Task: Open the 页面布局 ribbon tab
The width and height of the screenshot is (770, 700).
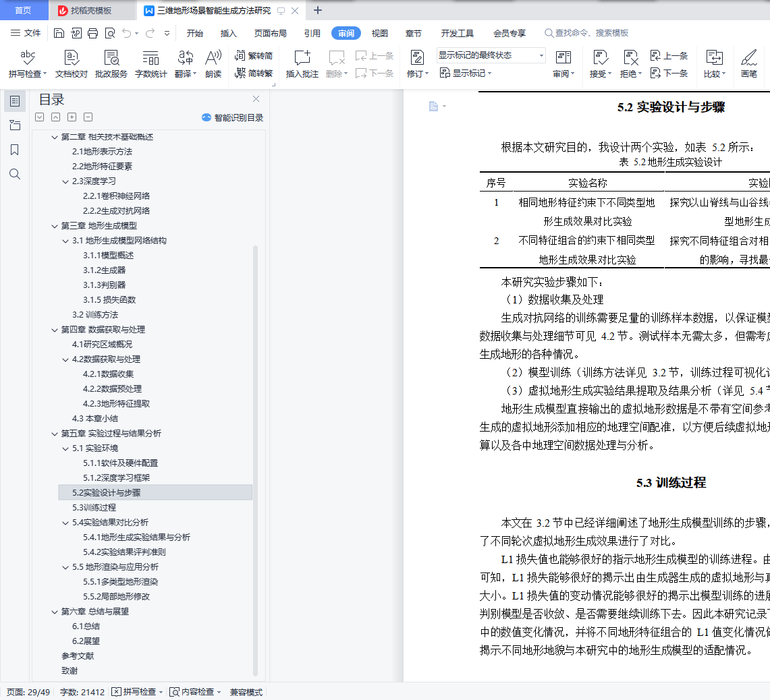Action: click(x=271, y=33)
